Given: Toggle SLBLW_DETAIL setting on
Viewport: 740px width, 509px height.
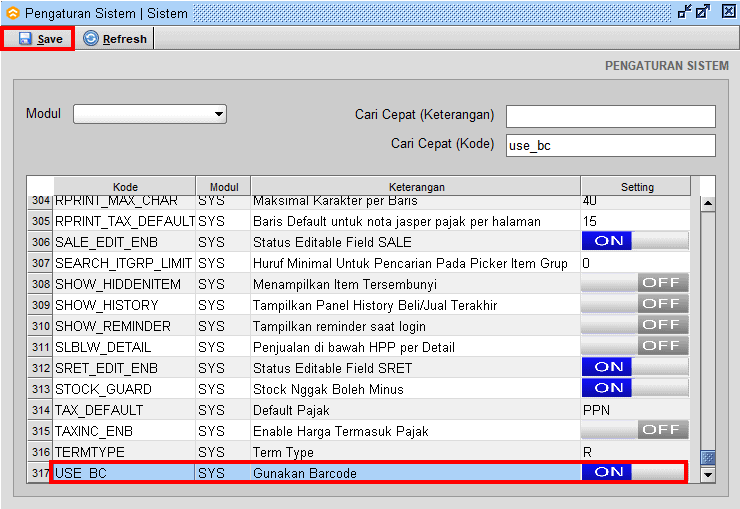Looking at the screenshot, I should pos(635,346).
